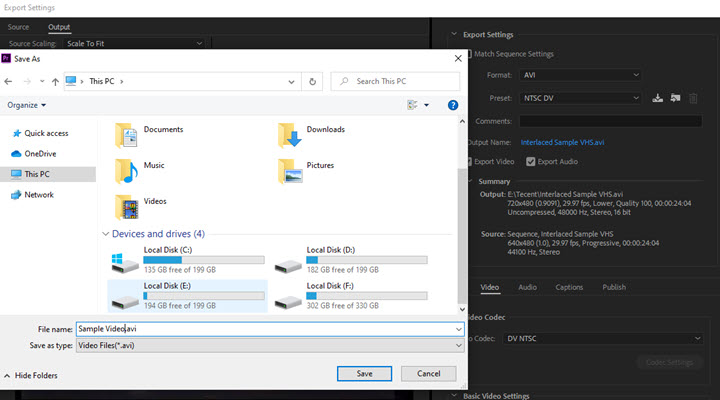
Task: Click the Delete Preset trash icon
Action: coord(693,98)
